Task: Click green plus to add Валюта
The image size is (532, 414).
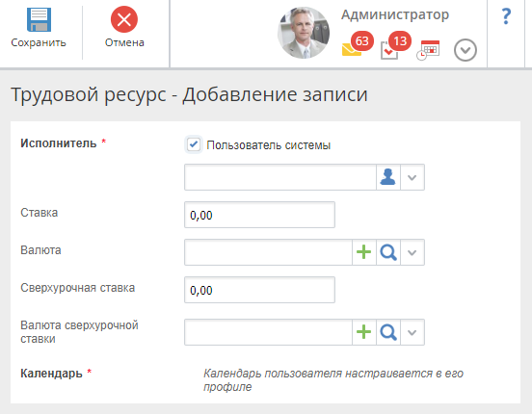Action: tap(363, 252)
